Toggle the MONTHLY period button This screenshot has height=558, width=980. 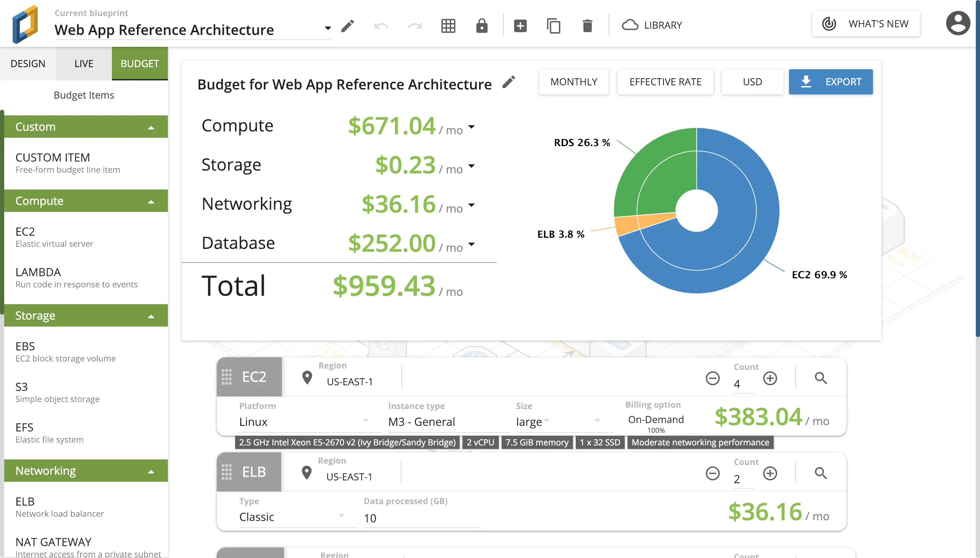pyautogui.click(x=573, y=81)
